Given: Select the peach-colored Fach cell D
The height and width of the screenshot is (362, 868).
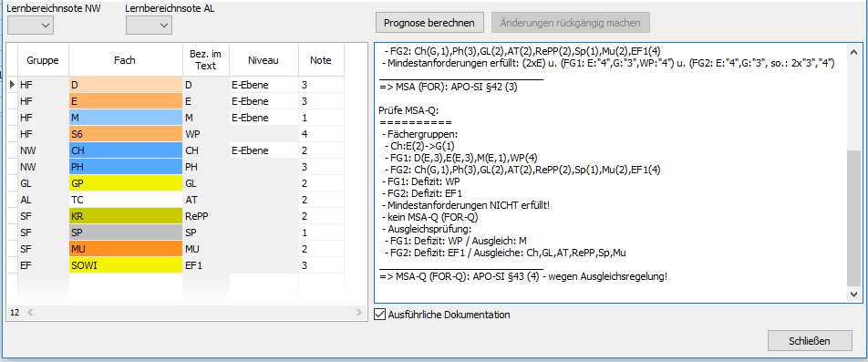Looking at the screenshot, I should coord(126,85).
